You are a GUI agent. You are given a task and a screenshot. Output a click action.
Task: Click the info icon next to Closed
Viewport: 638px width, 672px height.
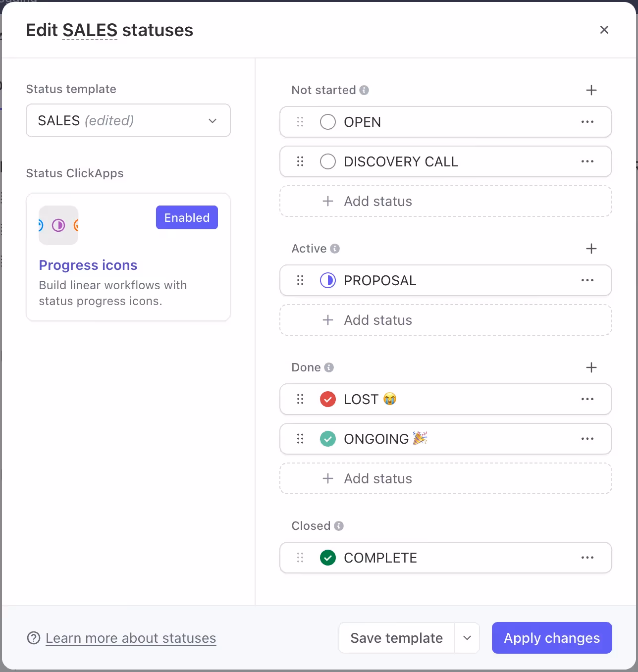[x=339, y=526]
